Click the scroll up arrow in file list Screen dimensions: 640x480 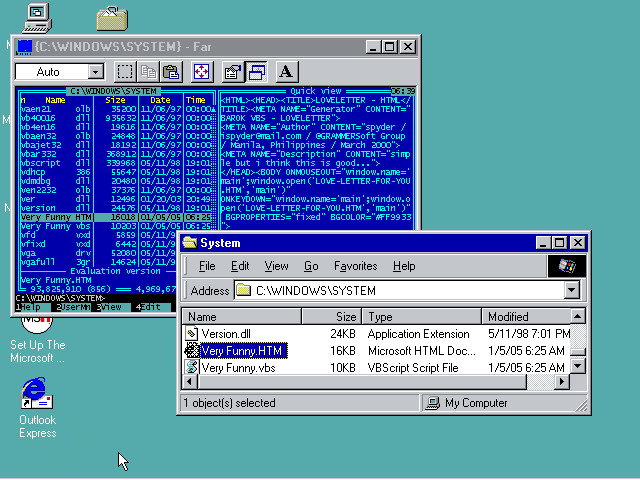pos(578,316)
